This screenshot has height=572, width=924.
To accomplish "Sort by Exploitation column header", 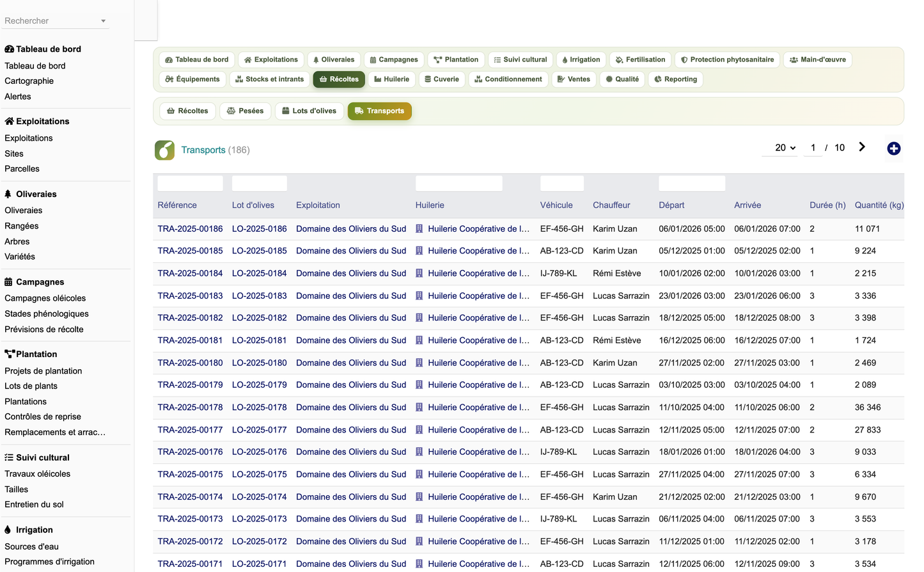I will [x=318, y=205].
